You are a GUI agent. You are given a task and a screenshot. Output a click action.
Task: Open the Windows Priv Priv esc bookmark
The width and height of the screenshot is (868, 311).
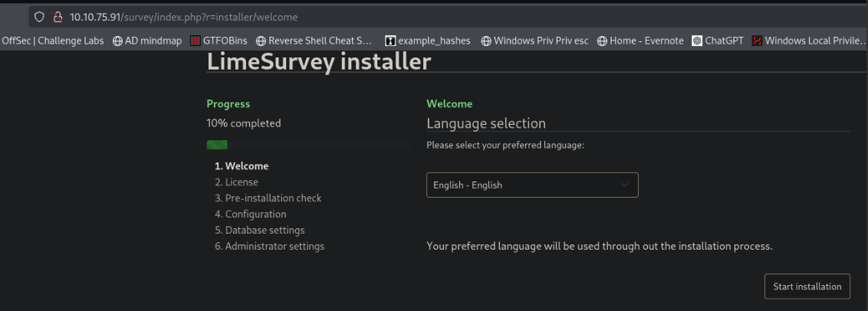(x=534, y=41)
